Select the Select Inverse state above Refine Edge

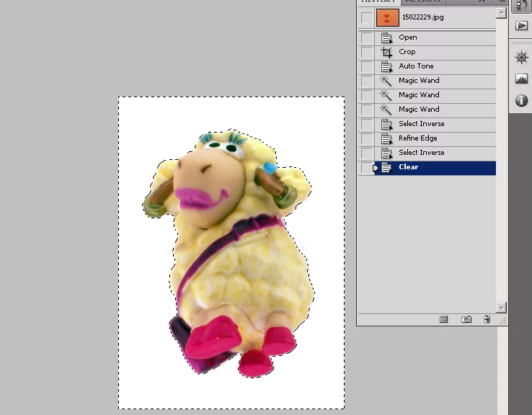click(x=435, y=124)
